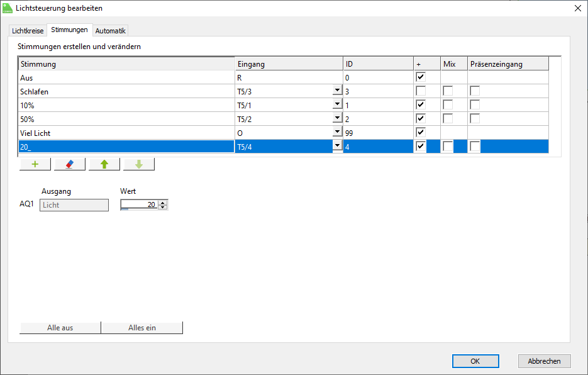Open Eingang dropdown for Schlafen row
This screenshot has width=588, height=375.
pos(337,91)
